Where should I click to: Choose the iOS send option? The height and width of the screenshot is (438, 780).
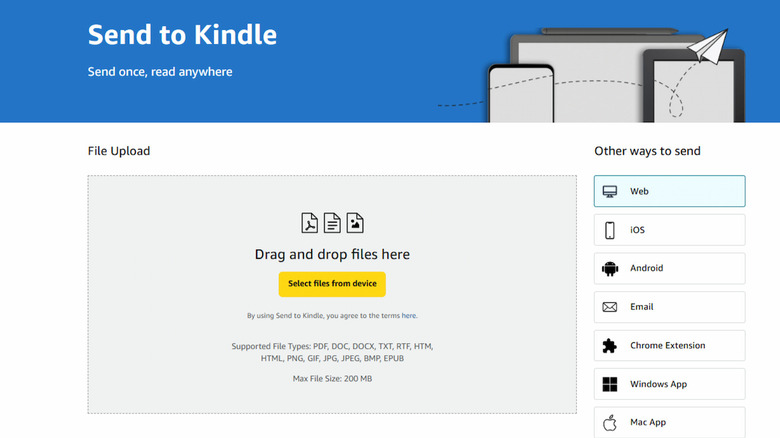(x=670, y=230)
